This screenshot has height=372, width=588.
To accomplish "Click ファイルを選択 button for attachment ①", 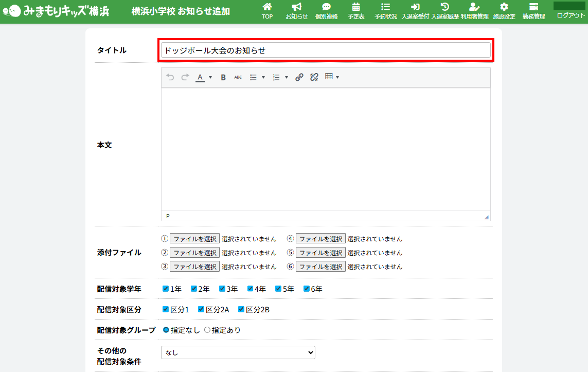I will tap(194, 239).
